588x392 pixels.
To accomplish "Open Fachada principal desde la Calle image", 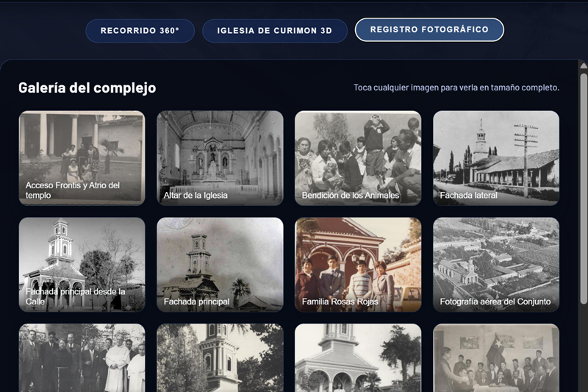I will 82,264.
